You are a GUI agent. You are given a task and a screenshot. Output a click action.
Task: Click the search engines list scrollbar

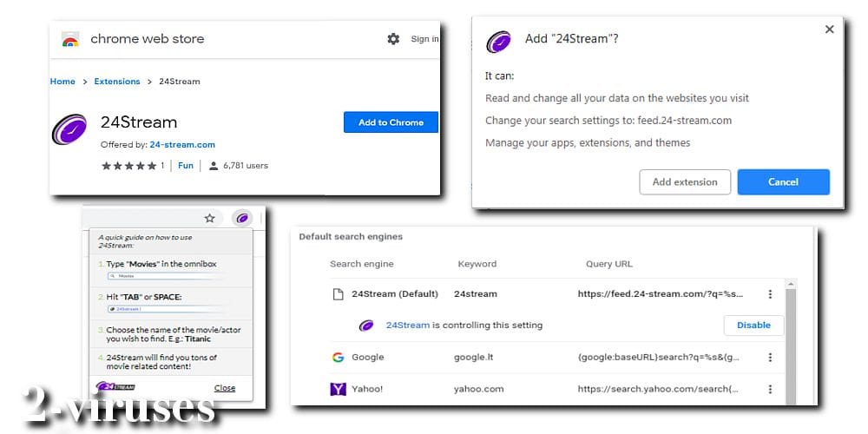(791, 339)
